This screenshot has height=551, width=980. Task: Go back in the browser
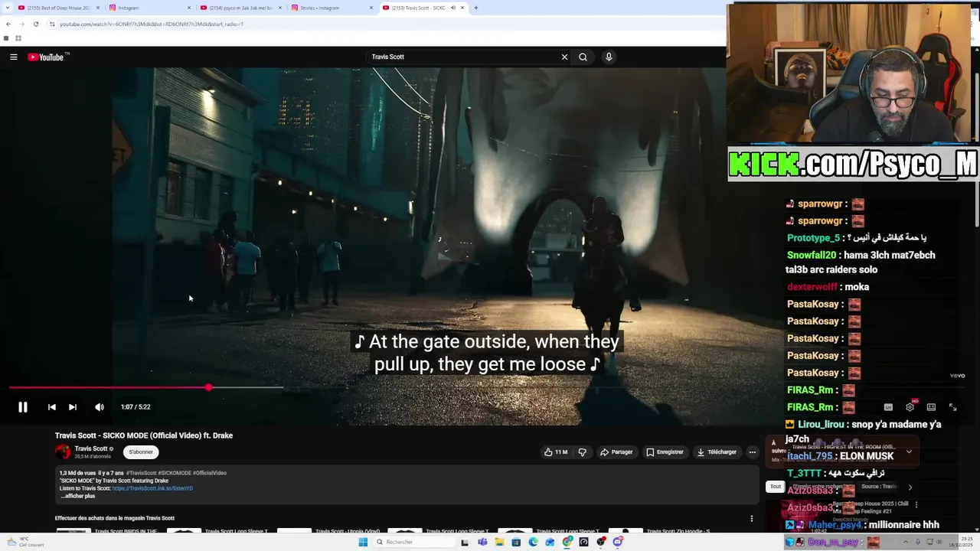8,24
